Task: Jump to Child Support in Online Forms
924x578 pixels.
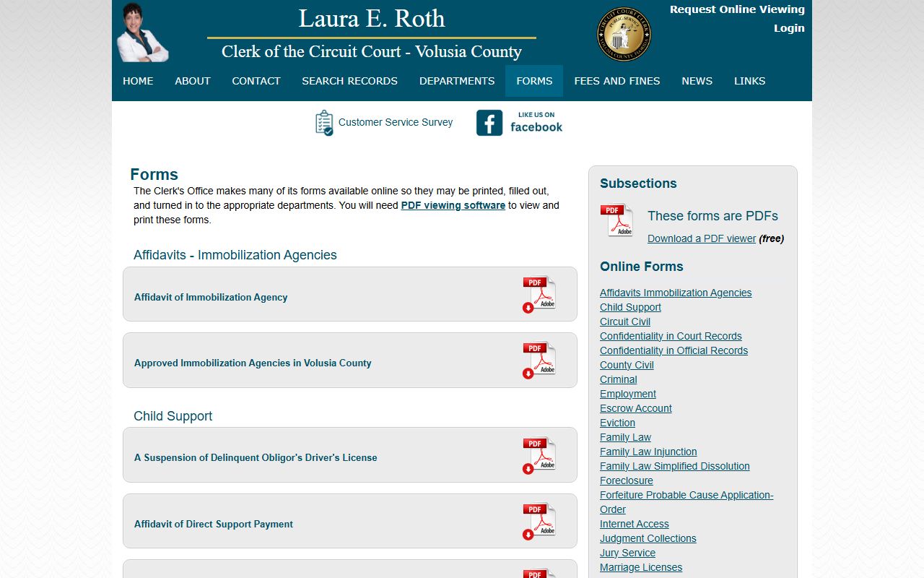Action: [x=630, y=307]
